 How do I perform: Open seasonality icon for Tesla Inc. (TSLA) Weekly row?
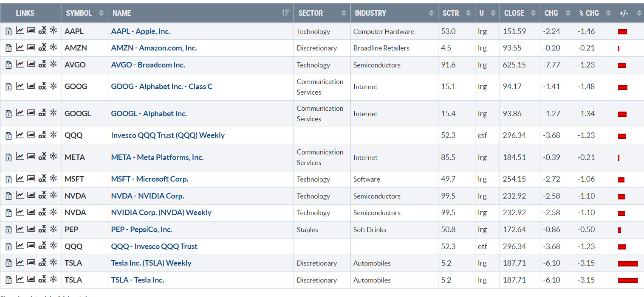tap(53, 262)
